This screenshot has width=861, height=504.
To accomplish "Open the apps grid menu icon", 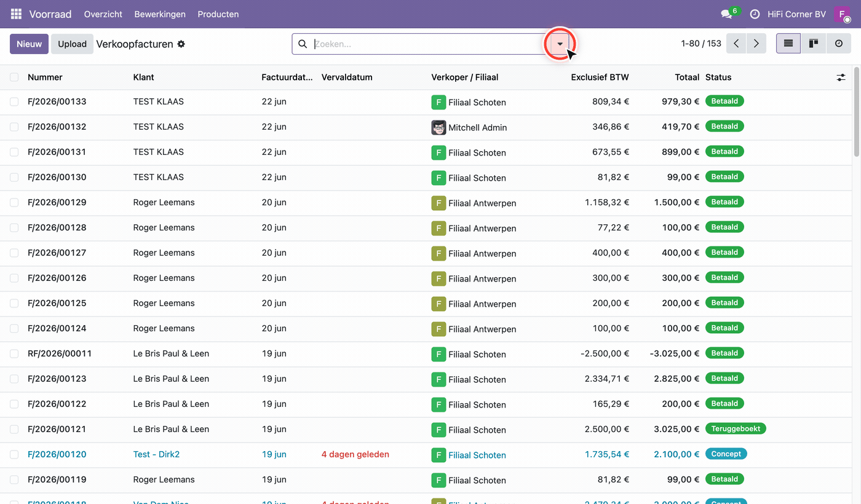I will pos(17,14).
